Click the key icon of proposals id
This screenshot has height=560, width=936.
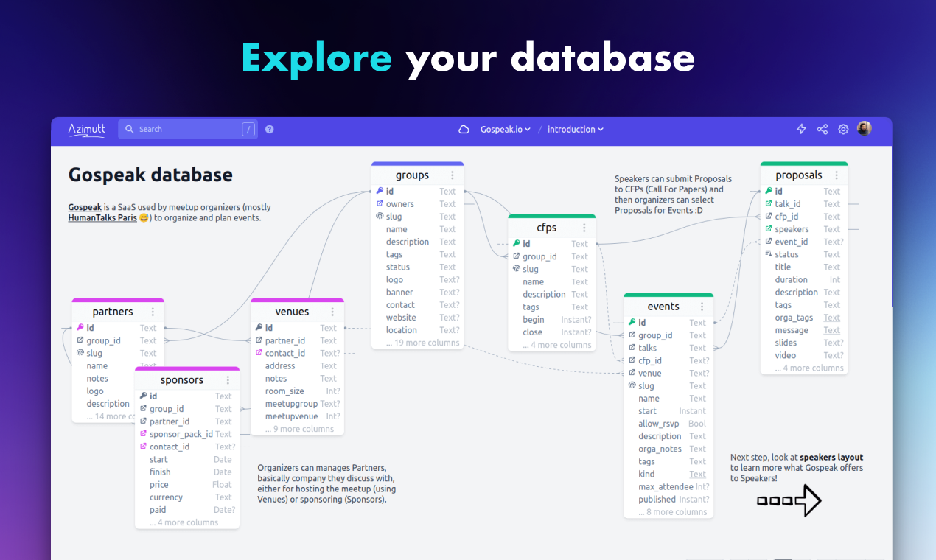(769, 191)
